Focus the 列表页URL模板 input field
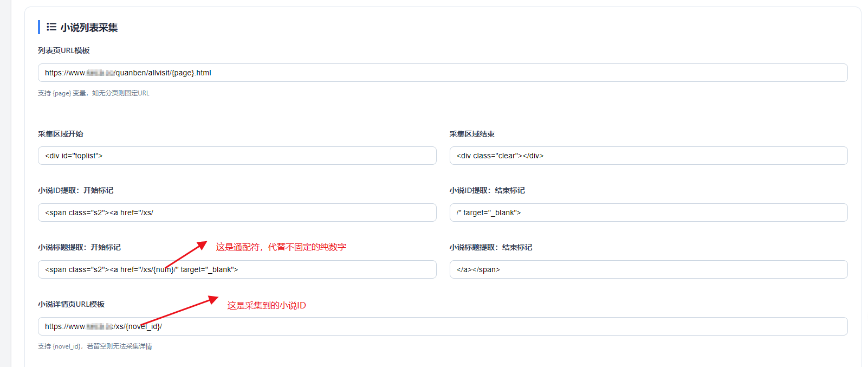Image resolution: width=868 pixels, height=367 pixels. coord(443,73)
